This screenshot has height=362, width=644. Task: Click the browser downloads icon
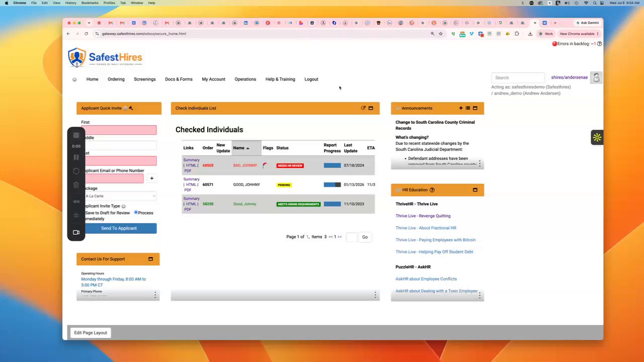pyautogui.click(x=530, y=34)
